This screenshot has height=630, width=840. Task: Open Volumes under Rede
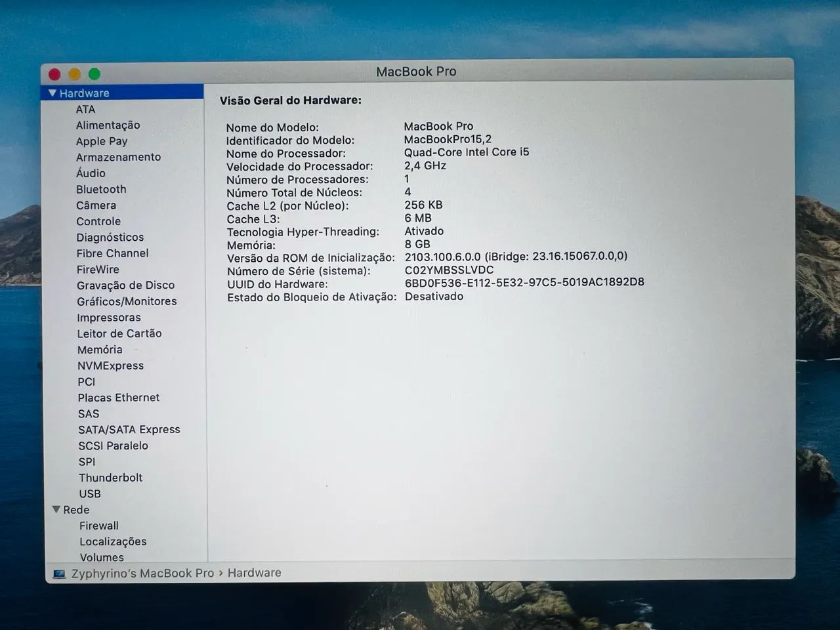click(x=102, y=556)
